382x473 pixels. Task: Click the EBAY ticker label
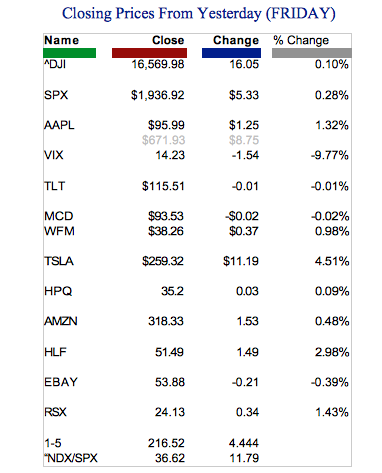pos(61,382)
